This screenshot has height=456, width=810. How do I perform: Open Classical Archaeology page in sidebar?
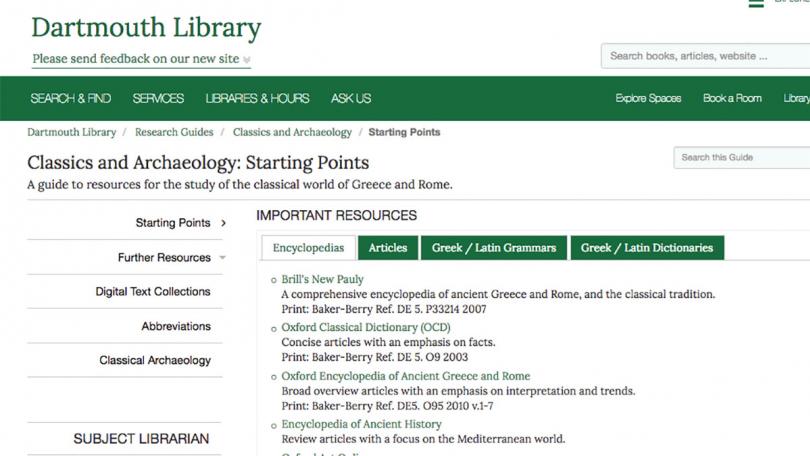click(155, 360)
